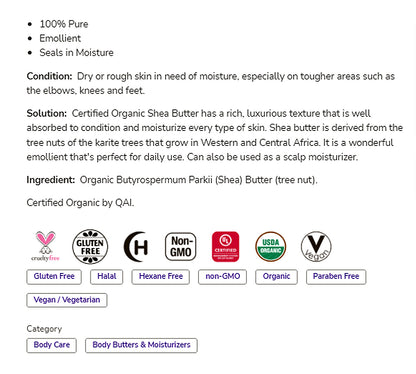Open the Paraben Free tag
Image resolution: width=416 pixels, height=374 pixels.
(x=336, y=277)
